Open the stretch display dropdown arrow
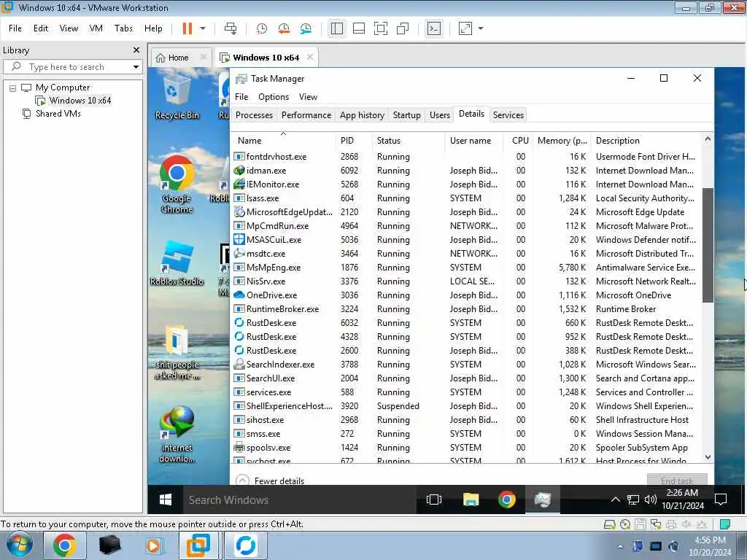The image size is (747, 560). click(481, 28)
